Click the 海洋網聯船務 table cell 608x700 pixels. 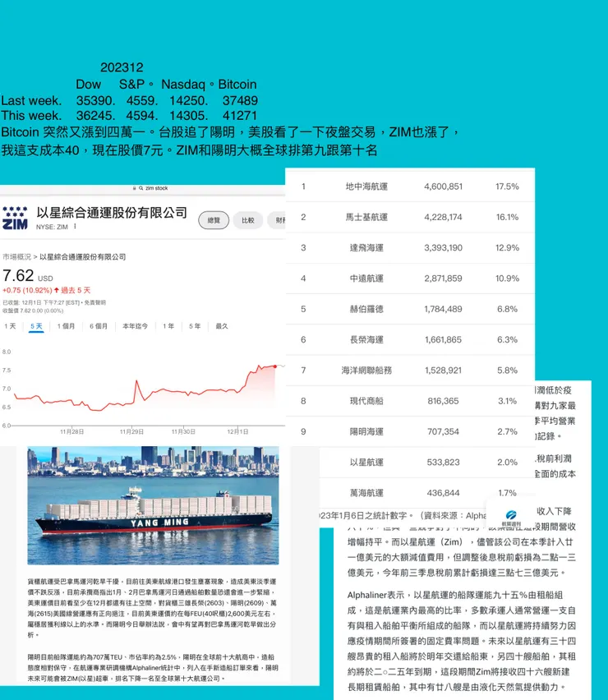tap(366, 370)
